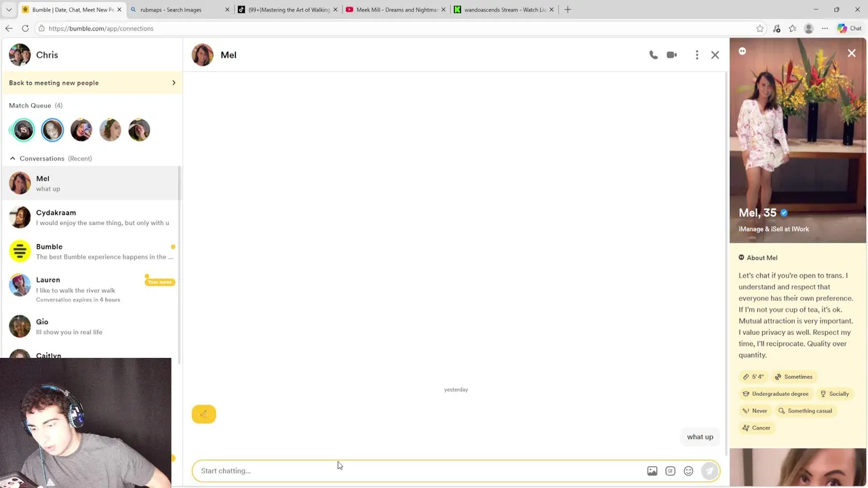868x488 pixels.
Task: Open the browser settings ellipsis menu
Action: click(x=825, y=28)
